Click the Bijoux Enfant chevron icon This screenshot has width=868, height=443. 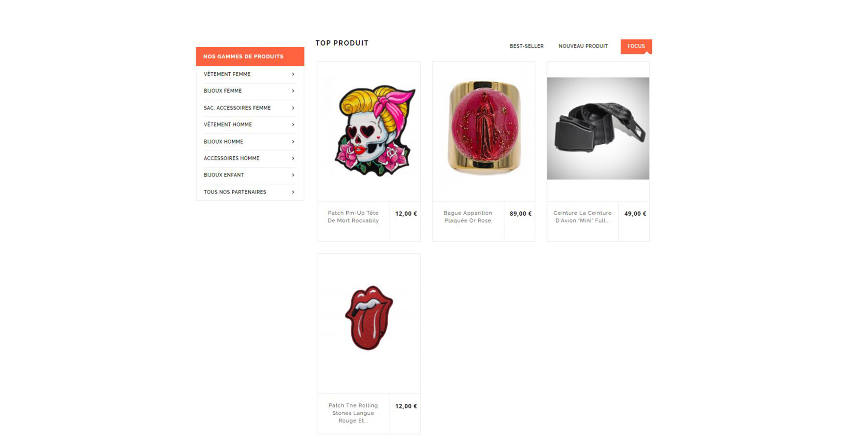pos(293,175)
